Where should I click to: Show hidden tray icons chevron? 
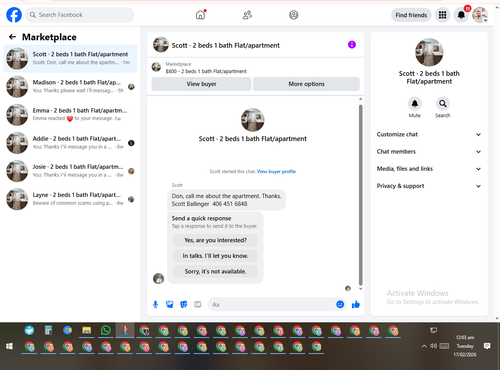[424, 346]
